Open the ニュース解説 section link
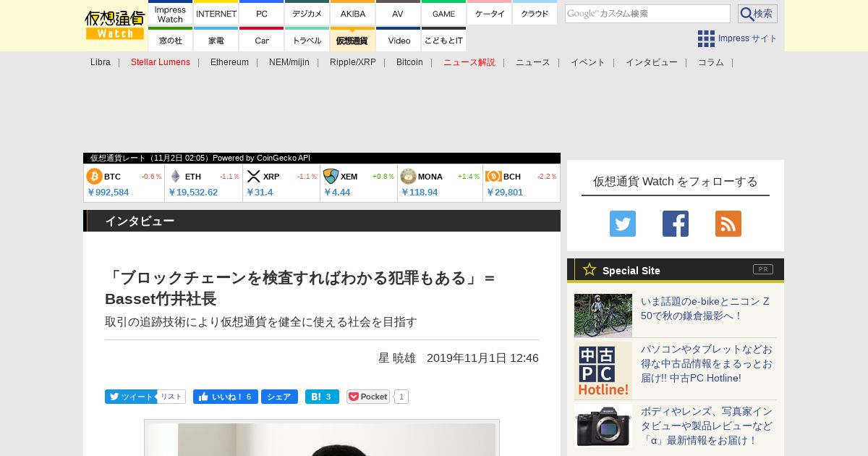868x456 pixels. point(469,62)
